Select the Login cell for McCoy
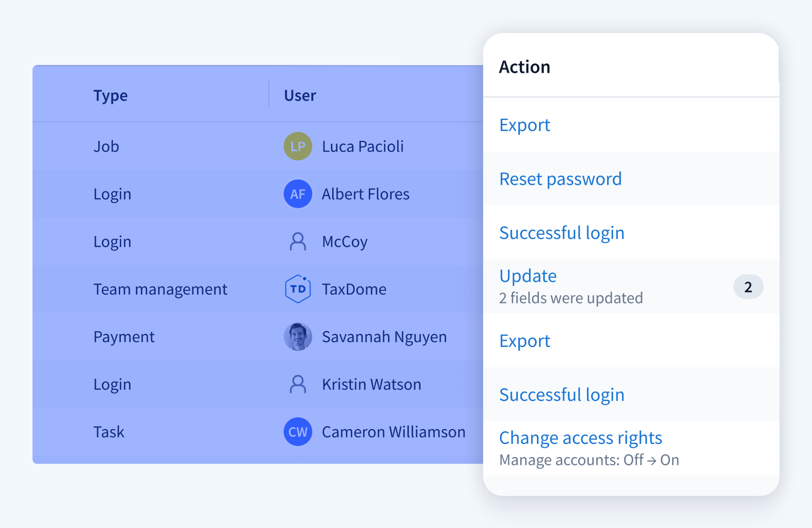The width and height of the screenshot is (812, 528). click(x=112, y=242)
